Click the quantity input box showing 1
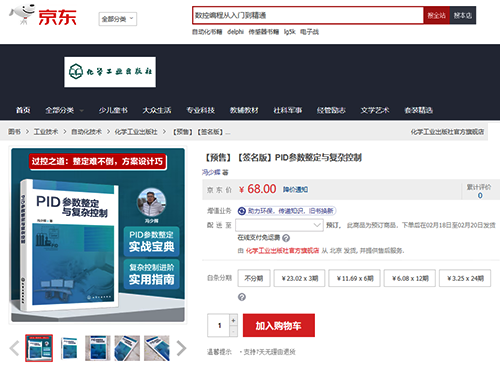Image resolution: width=500 pixels, height=367 pixels. tap(218, 325)
